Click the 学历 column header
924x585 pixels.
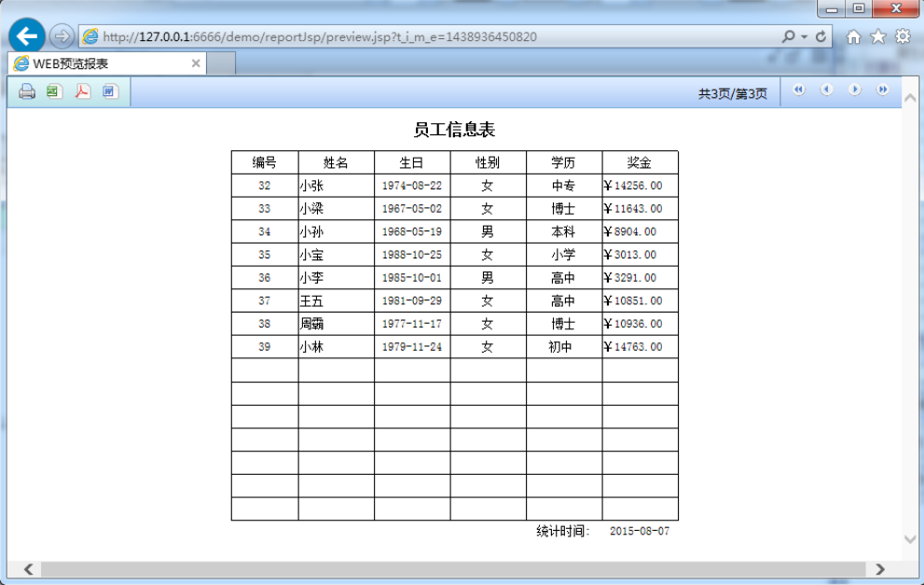pyautogui.click(x=564, y=162)
